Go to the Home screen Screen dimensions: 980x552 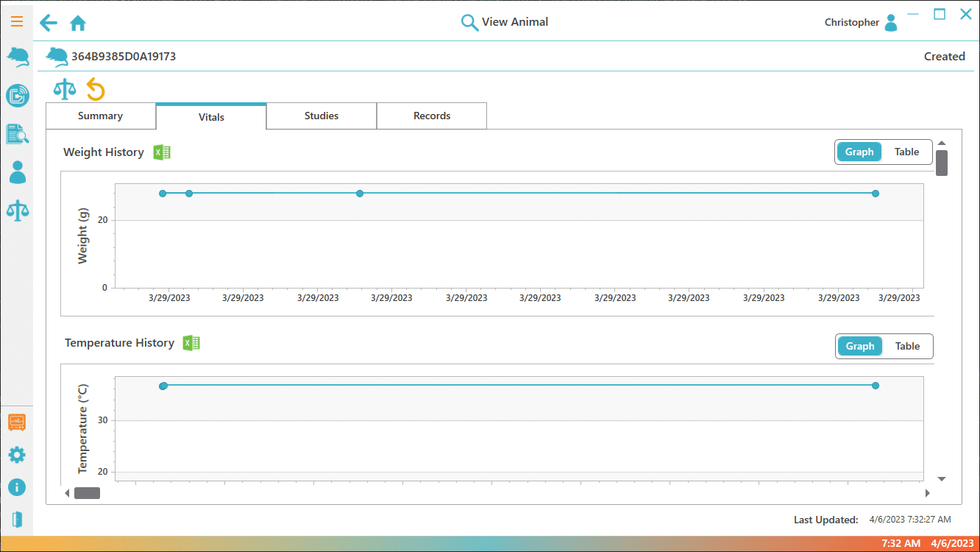[78, 24]
